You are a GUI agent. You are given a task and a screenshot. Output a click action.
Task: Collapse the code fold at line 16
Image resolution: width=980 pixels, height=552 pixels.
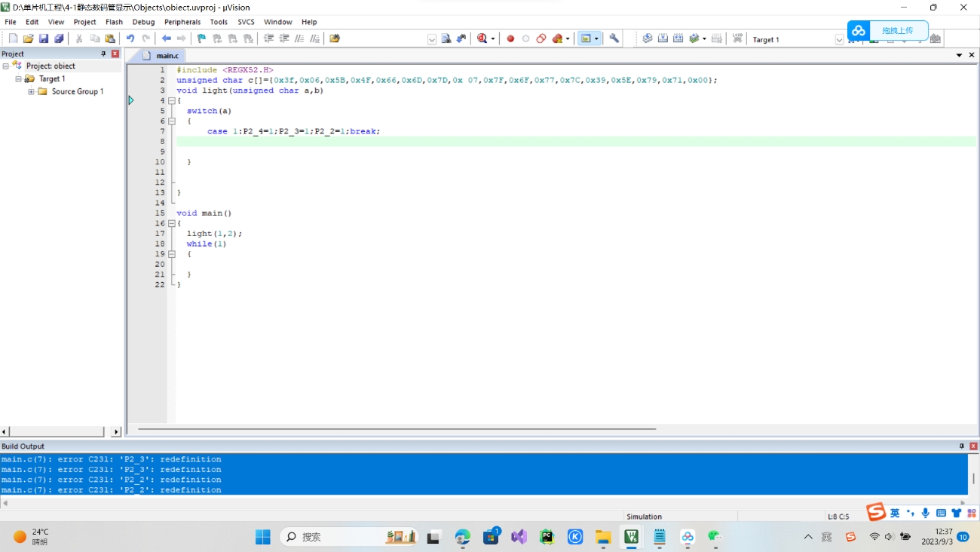(172, 223)
